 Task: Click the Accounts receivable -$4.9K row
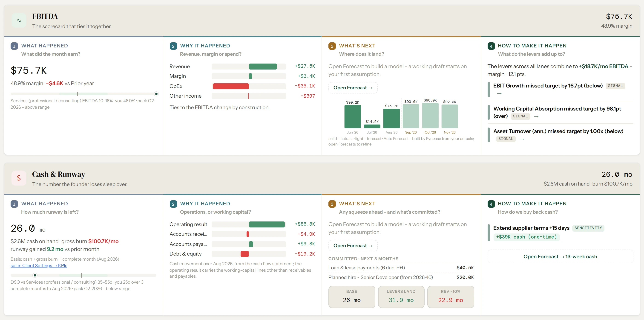(242, 234)
